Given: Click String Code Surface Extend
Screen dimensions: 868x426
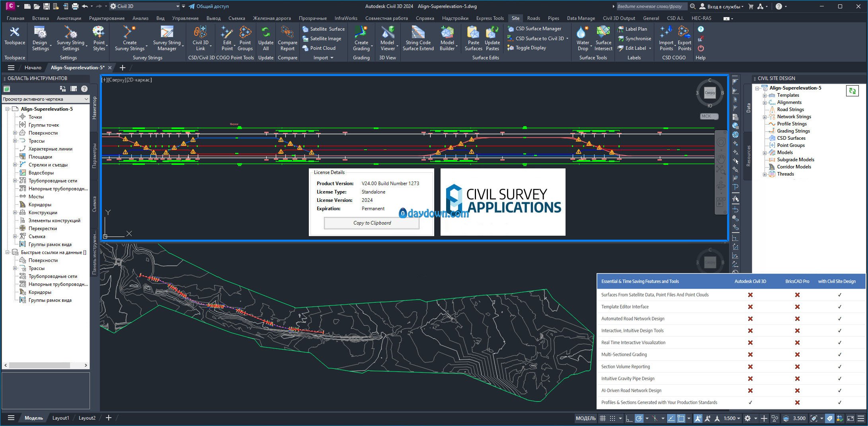Looking at the screenshot, I should [x=418, y=39].
